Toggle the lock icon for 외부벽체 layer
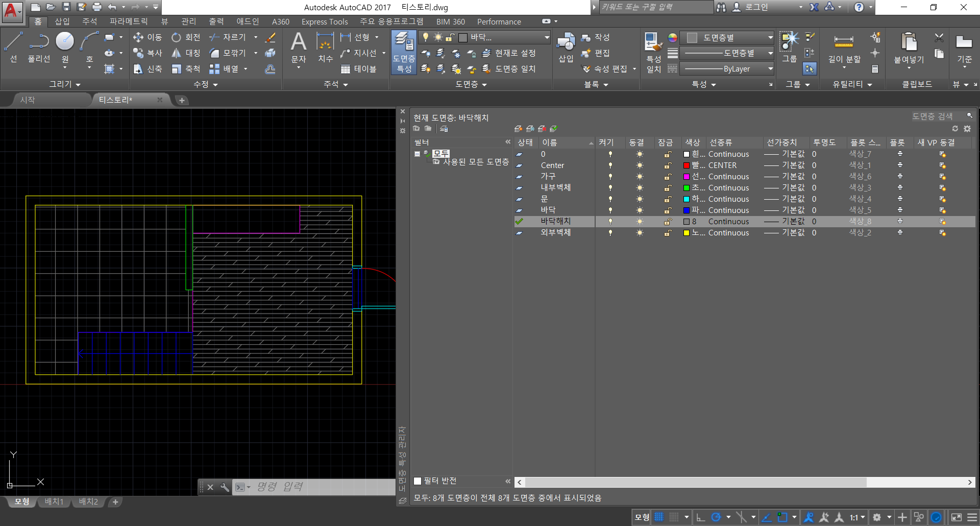The image size is (980, 526). point(667,233)
